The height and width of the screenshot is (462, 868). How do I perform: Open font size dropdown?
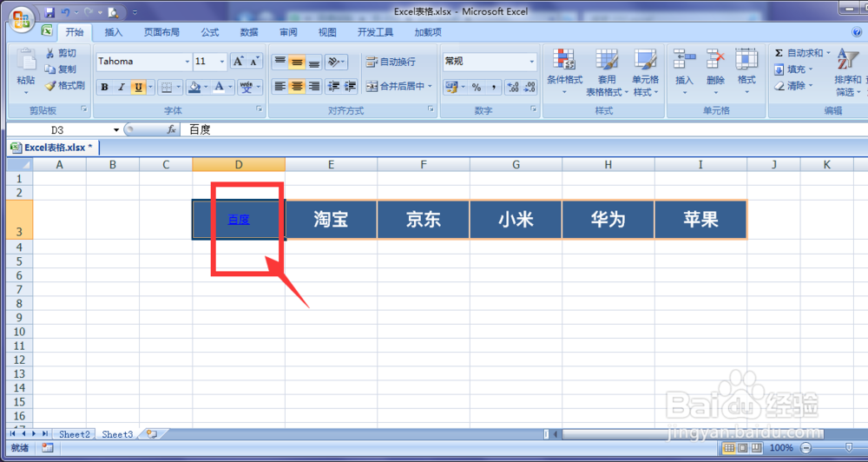click(222, 62)
